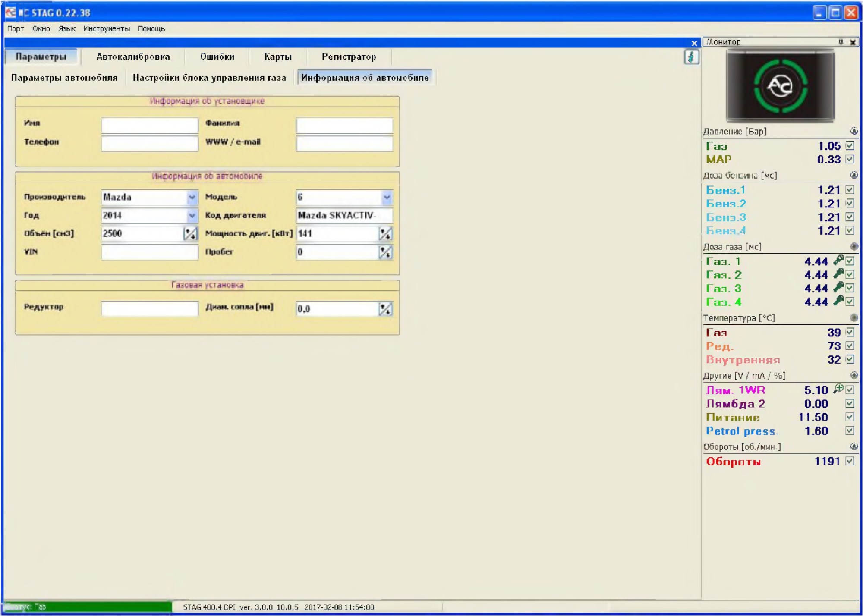Collapse the Температура [°C] section

click(x=854, y=317)
